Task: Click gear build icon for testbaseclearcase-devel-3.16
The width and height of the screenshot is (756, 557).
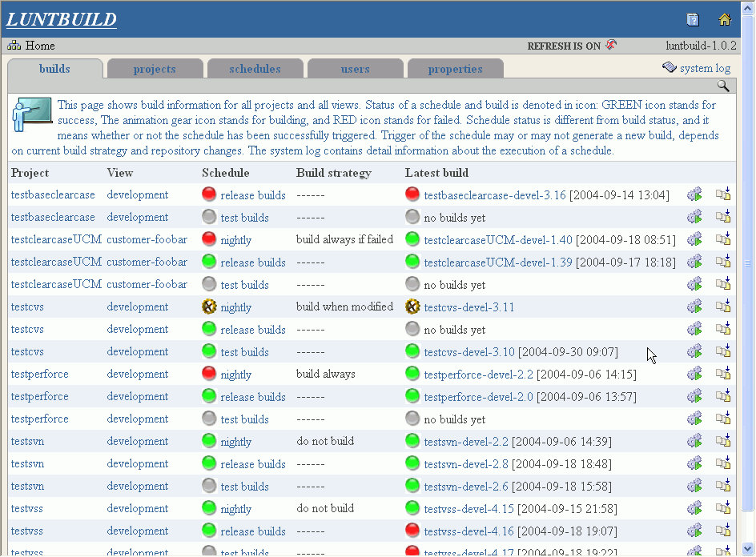Action: (694, 194)
